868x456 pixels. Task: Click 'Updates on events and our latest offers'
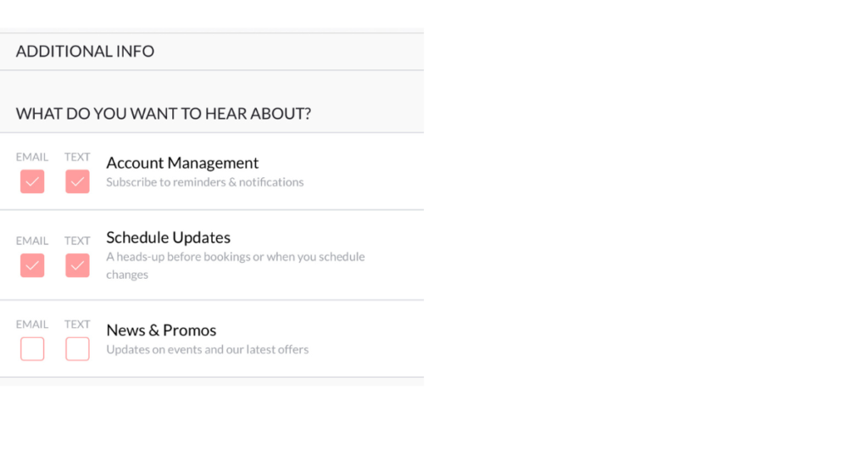pos(207,349)
